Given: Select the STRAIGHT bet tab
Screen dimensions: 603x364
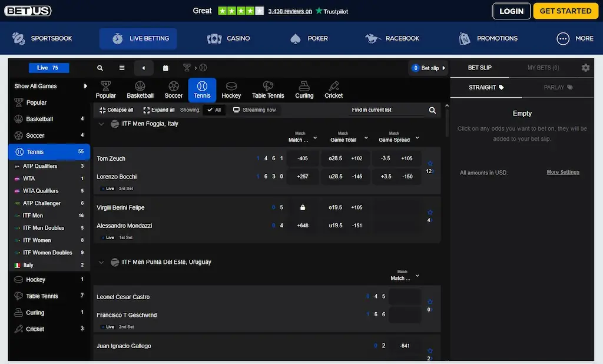Looking at the screenshot, I should 486,87.
